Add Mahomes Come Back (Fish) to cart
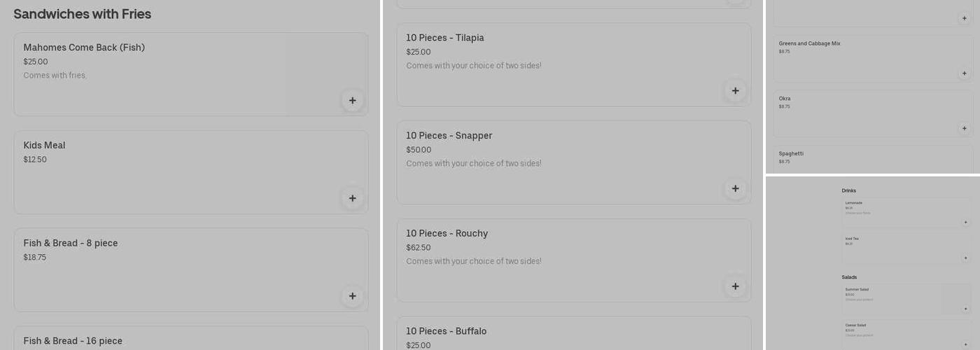This screenshot has height=350, width=980. coord(352,101)
